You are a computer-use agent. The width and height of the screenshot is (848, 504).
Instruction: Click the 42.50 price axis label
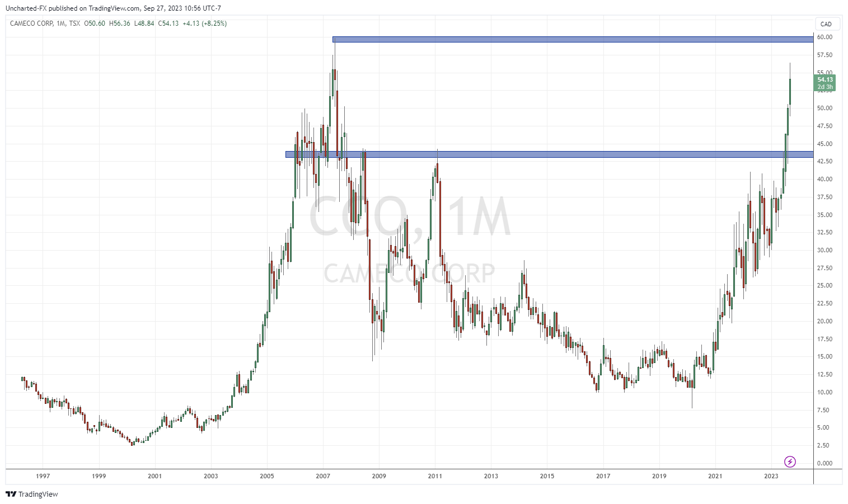click(x=824, y=162)
